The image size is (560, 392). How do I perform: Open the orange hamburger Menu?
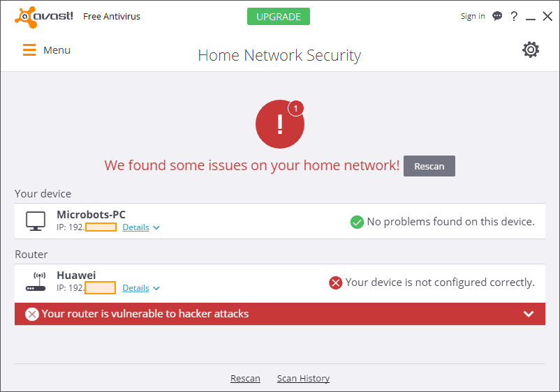[x=46, y=50]
